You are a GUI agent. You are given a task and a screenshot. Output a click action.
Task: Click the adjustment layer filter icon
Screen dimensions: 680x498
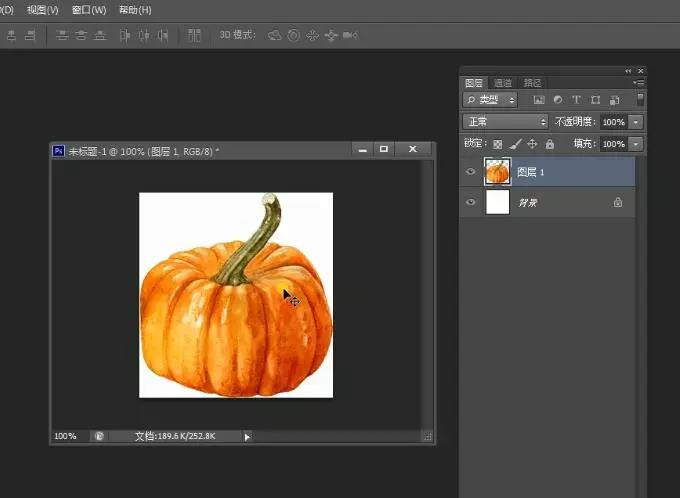click(x=558, y=100)
